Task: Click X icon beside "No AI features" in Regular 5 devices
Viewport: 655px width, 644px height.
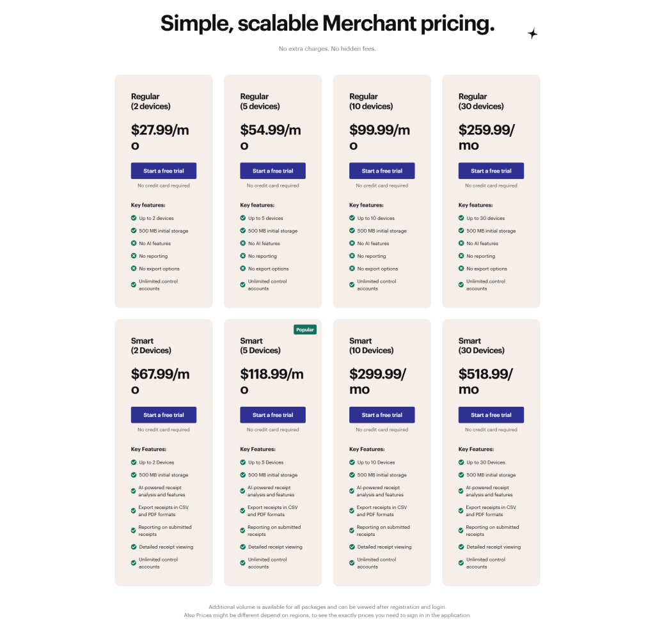Action: [x=243, y=244]
